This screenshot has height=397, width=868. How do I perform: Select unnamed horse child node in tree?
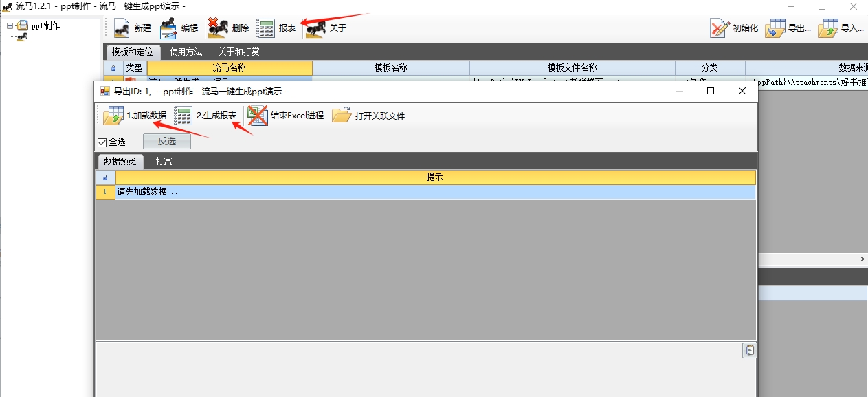point(22,37)
